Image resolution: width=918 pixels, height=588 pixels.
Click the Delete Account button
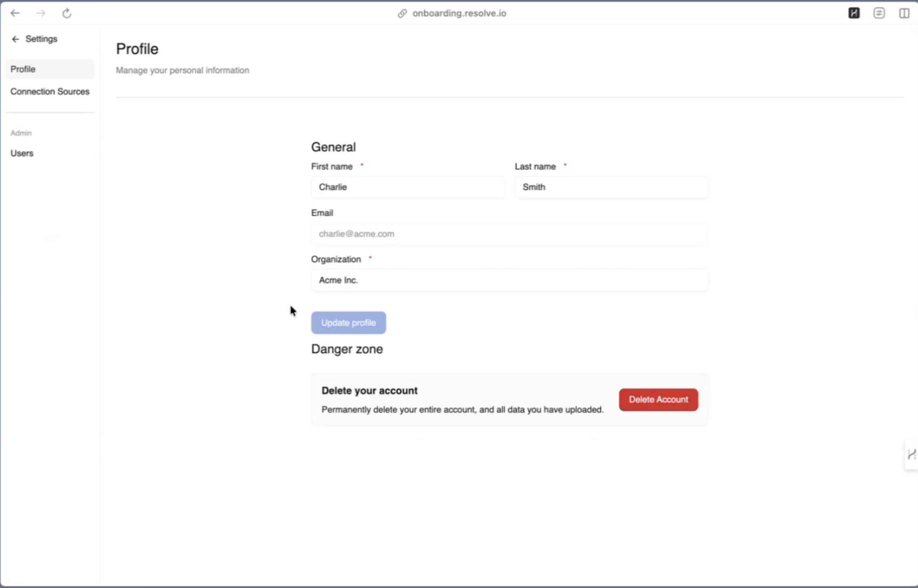coord(658,399)
